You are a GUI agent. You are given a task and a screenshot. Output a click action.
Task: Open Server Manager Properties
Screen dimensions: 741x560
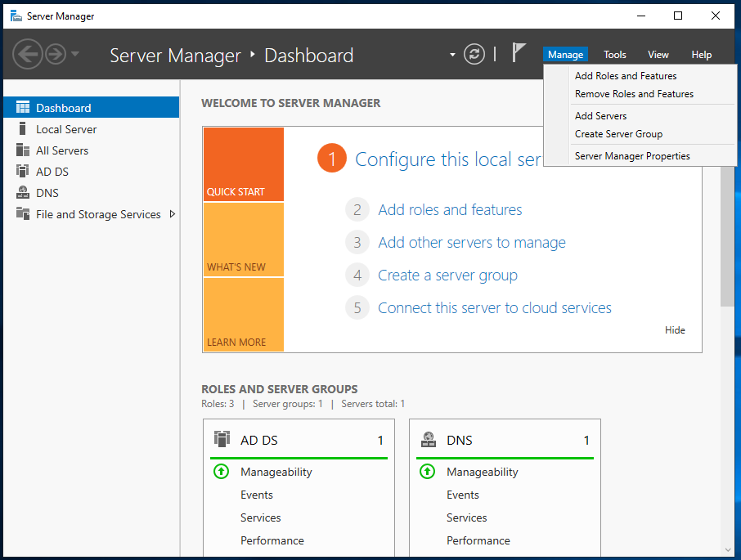coord(632,156)
